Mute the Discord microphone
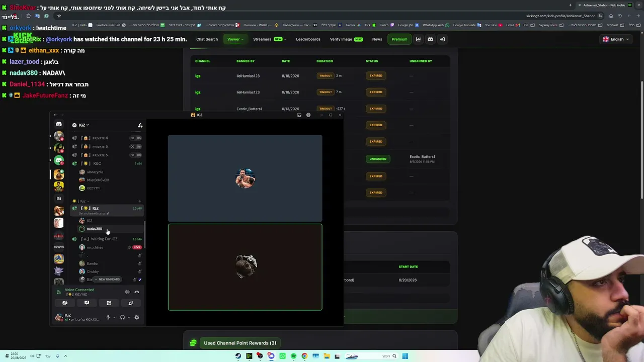Viewport: 644px width, 362px height. (x=108, y=317)
